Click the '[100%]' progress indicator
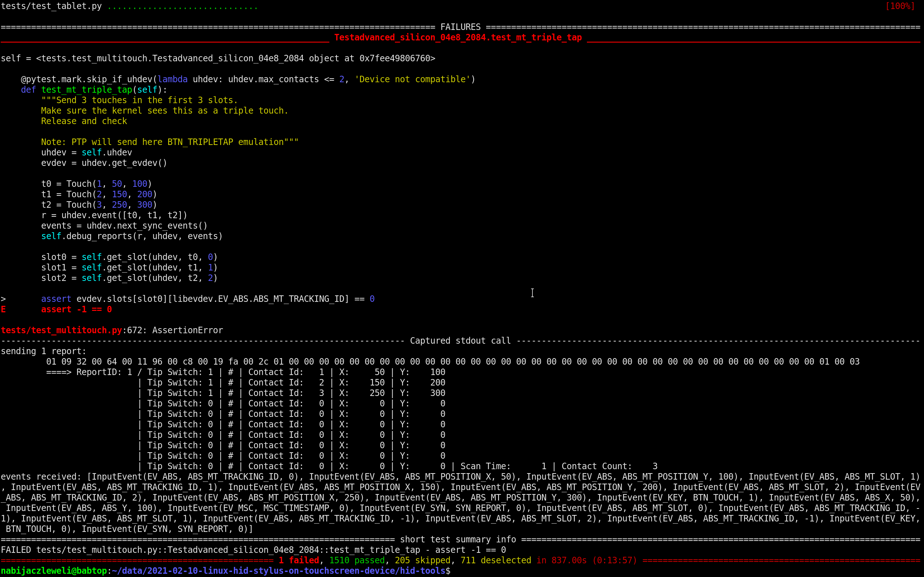Screen dimensions: 924x577 [x=899, y=6]
